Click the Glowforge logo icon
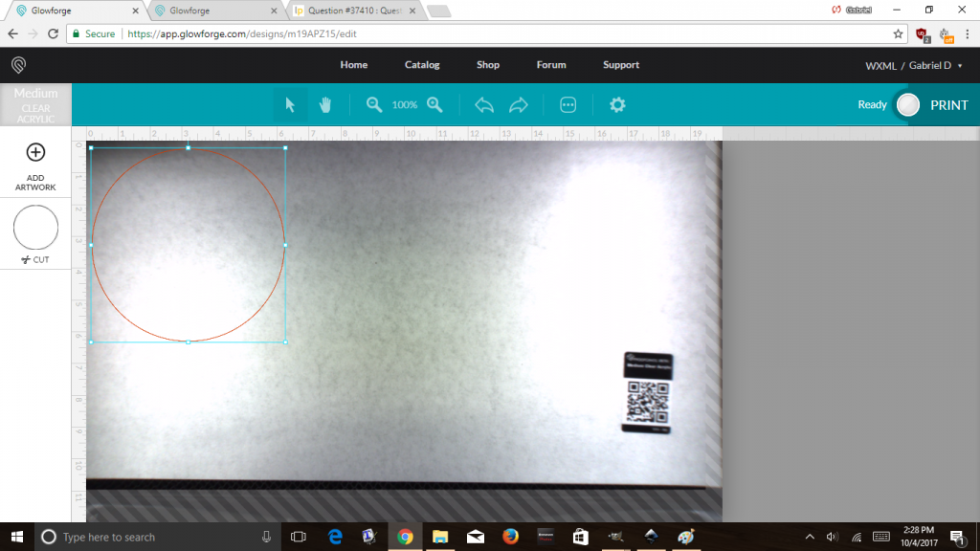This screenshot has width=980, height=551. 18,65
